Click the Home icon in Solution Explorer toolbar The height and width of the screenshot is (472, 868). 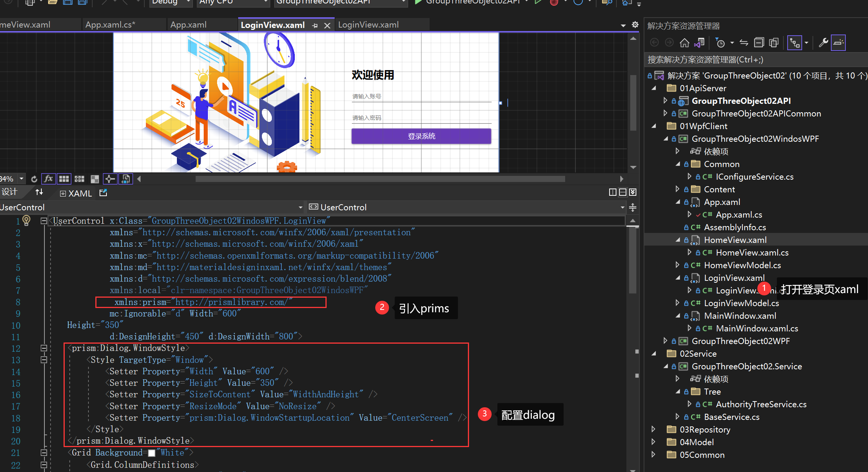tap(684, 43)
